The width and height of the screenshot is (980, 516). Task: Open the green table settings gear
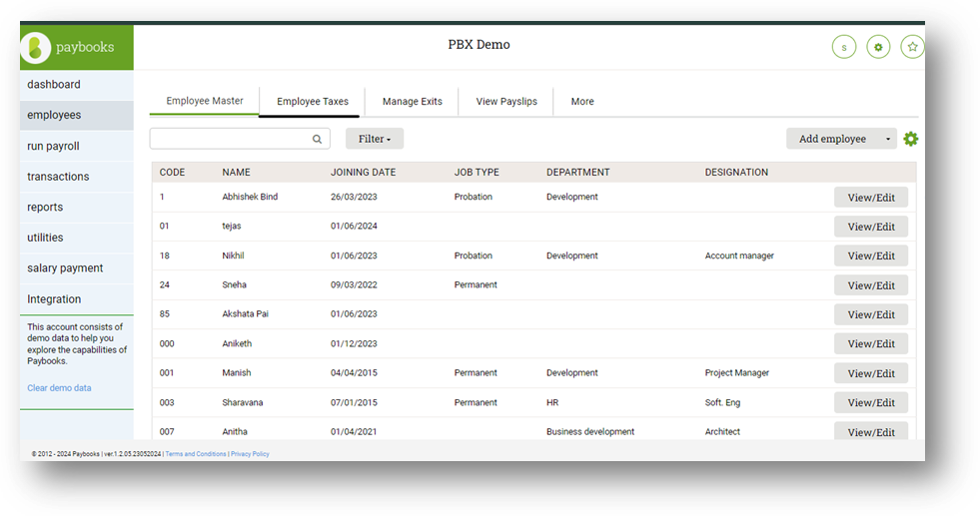coord(911,139)
